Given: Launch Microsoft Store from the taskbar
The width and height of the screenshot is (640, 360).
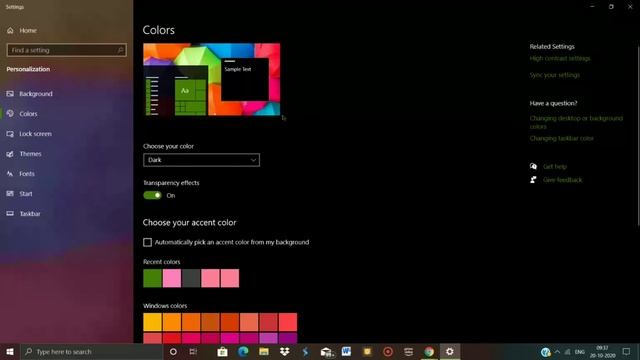Looking at the screenshot, I should [222, 351].
